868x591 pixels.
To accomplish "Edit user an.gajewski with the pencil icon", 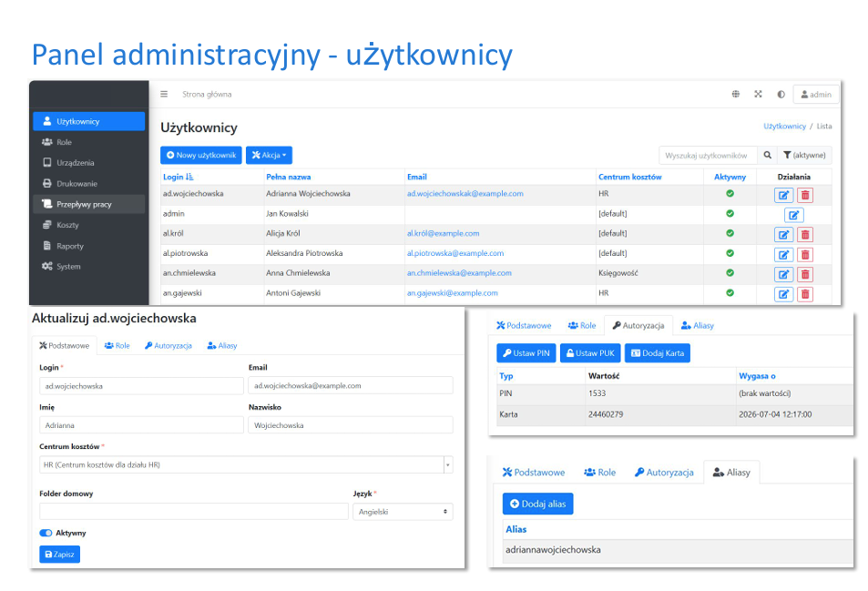I will (783, 294).
